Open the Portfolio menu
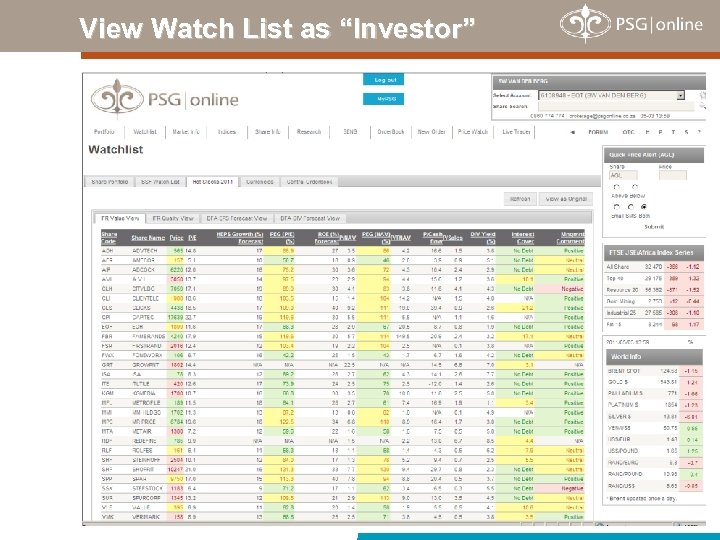 click(x=104, y=132)
